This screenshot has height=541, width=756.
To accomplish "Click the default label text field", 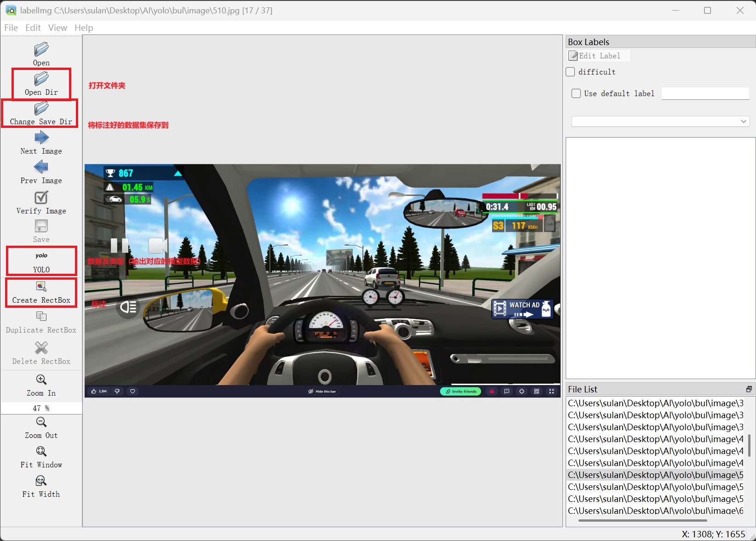I will coord(705,93).
